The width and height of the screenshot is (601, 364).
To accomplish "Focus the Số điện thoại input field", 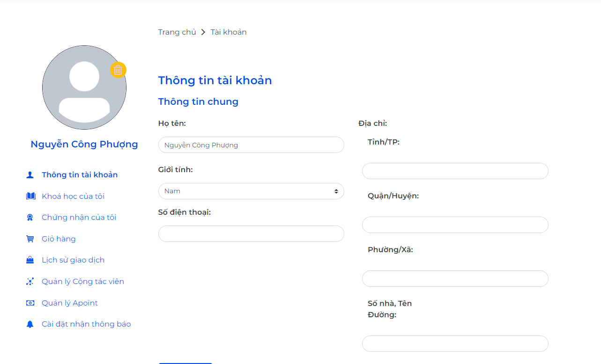I will [251, 234].
